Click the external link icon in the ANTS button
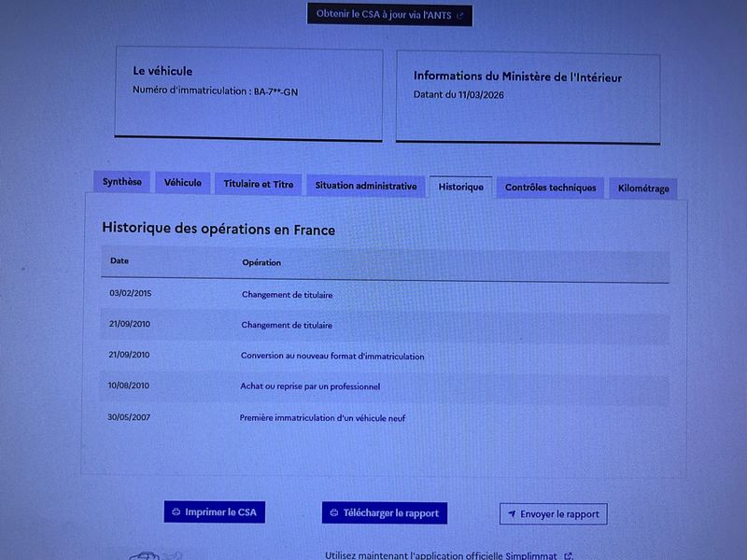Image resolution: width=747 pixels, height=560 pixels. (459, 16)
